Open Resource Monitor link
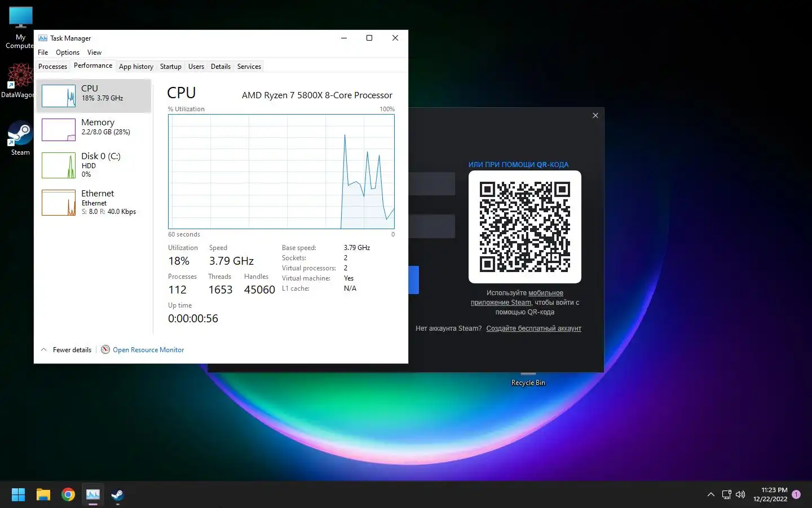Screen dimensions: 812x508 tap(148, 350)
